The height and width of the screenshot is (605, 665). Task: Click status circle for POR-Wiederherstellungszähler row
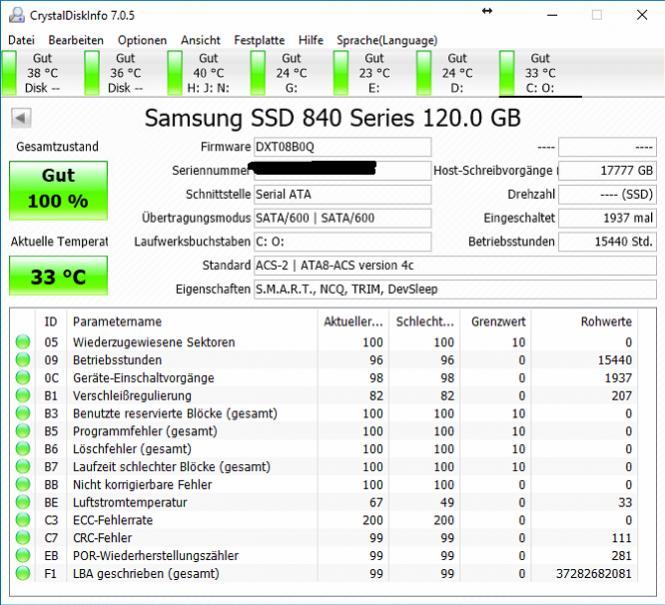pyautogui.click(x=23, y=555)
